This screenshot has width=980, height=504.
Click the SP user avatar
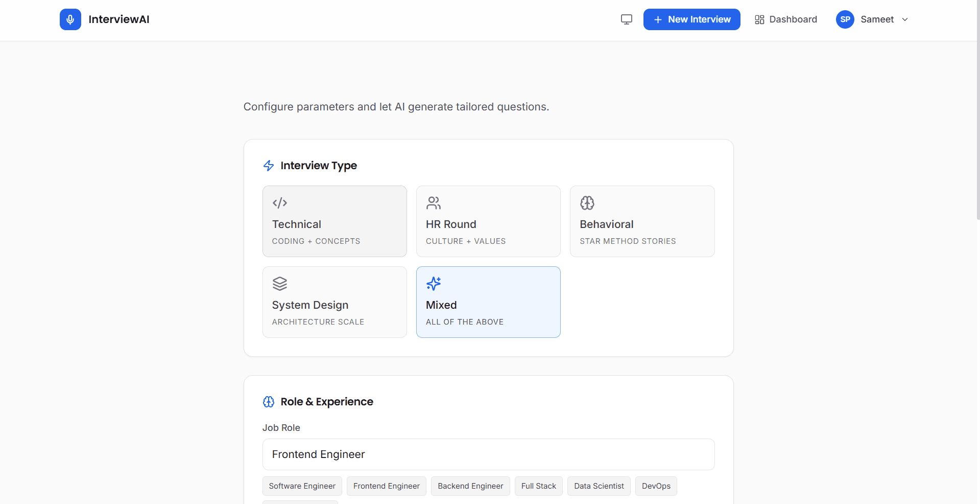(845, 19)
